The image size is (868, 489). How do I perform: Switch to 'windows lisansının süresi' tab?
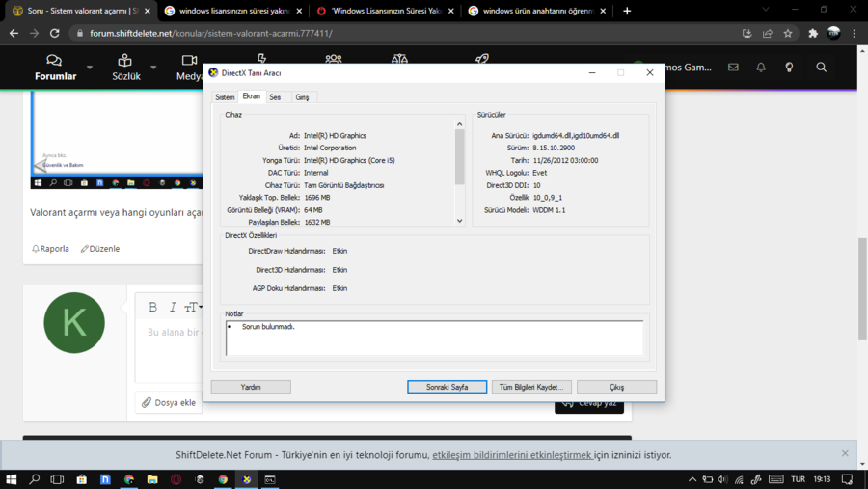click(x=233, y=11)
